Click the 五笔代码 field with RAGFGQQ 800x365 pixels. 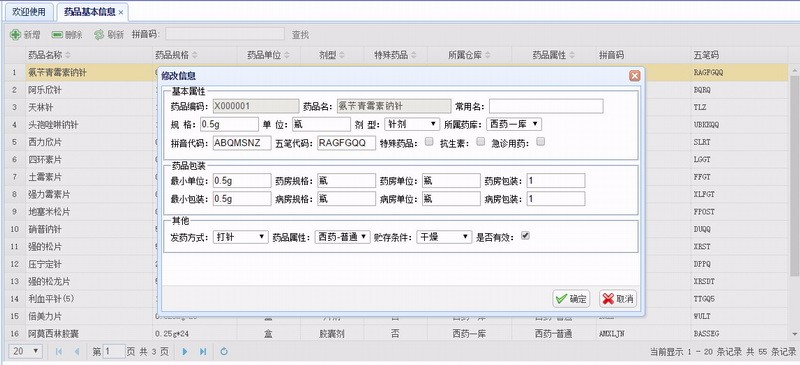tap(346, 143)
